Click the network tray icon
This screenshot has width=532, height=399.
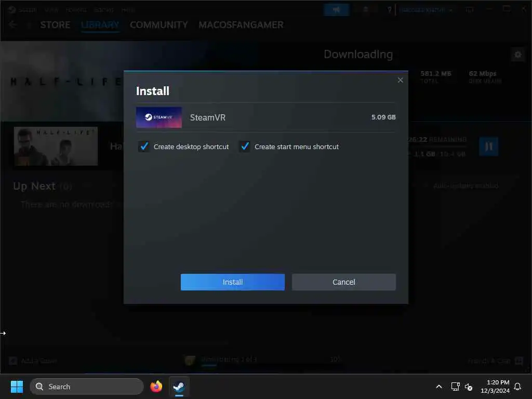pos(455,387)
